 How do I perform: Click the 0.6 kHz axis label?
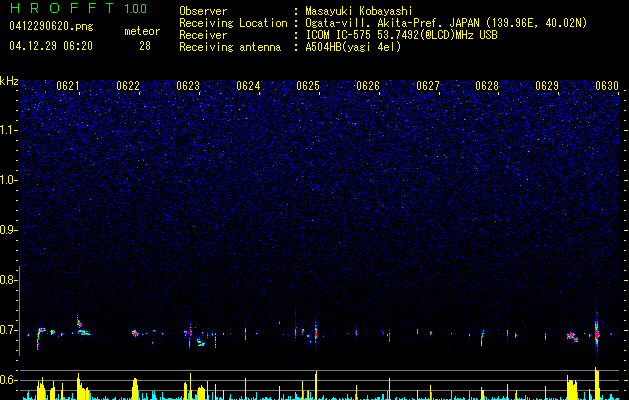(x=7, y=380)
